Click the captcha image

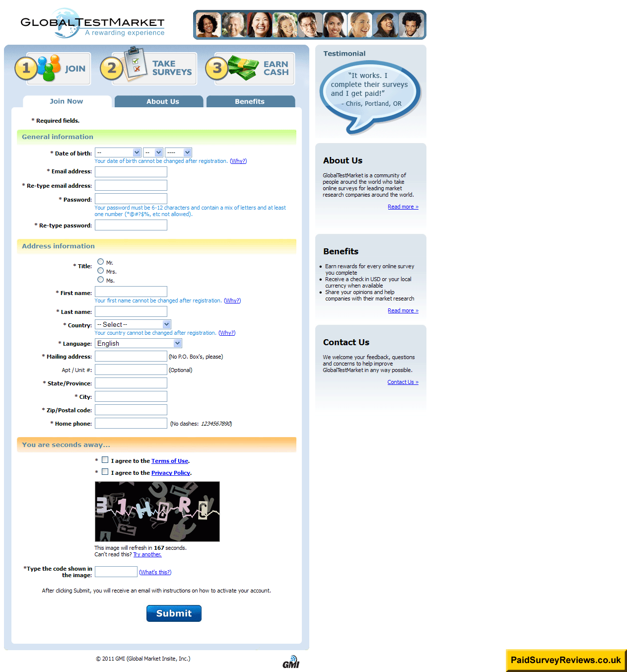pyautogui.click(x=157, y=512)
